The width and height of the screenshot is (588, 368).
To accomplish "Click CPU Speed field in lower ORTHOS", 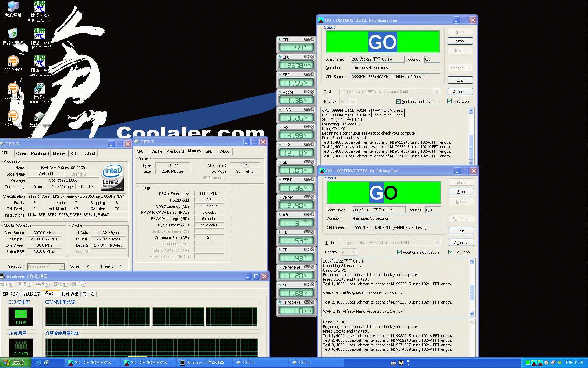I will [x=396, y=227].
